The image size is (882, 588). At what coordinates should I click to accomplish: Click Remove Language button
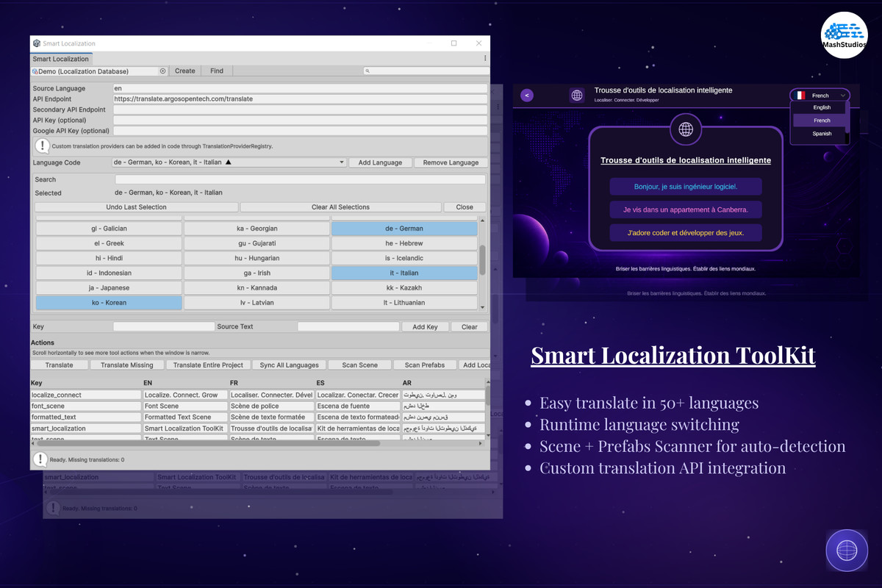451,162
